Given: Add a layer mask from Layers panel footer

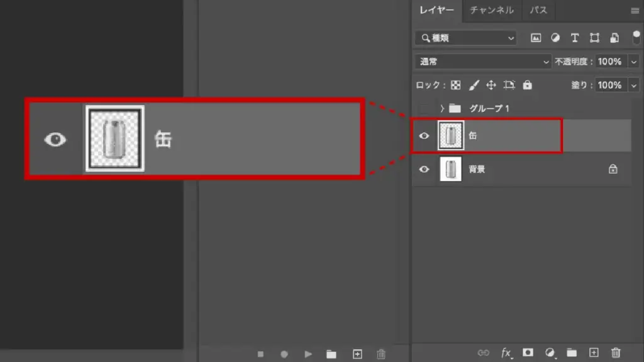Looking at the screenshot, I should click(x=528, y=353).
